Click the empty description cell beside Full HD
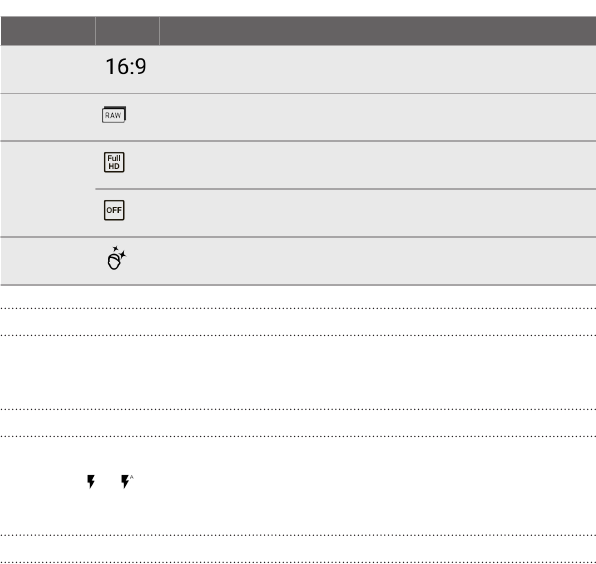This screenshot has width=596, height=564. 378,165
